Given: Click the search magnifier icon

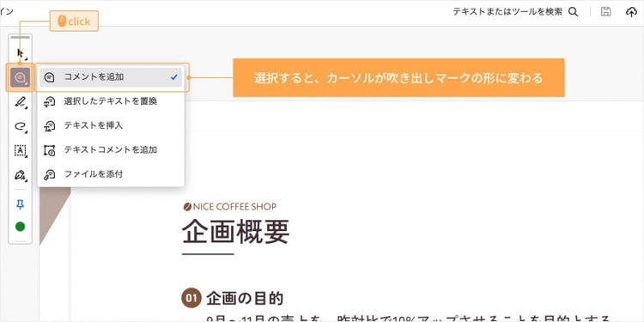Looking at the screenshot, I should pos(574,12).
